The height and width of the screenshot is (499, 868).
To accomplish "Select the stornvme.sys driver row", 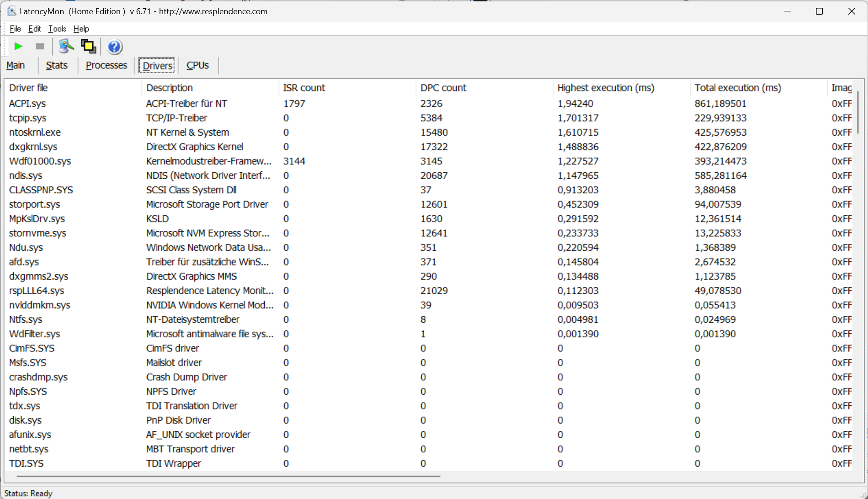I will (429, 233).
